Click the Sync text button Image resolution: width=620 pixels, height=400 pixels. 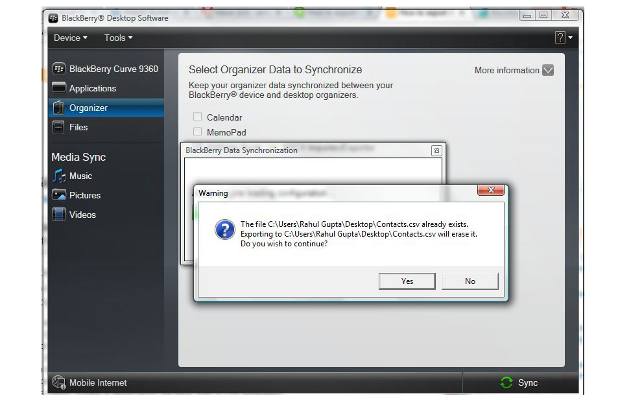[527, 383]
